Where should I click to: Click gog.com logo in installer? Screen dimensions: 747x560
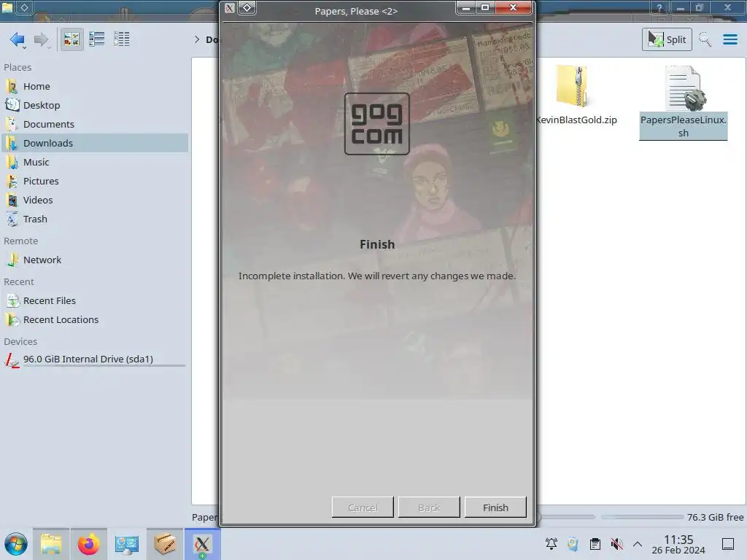click(x=377, y=124)
